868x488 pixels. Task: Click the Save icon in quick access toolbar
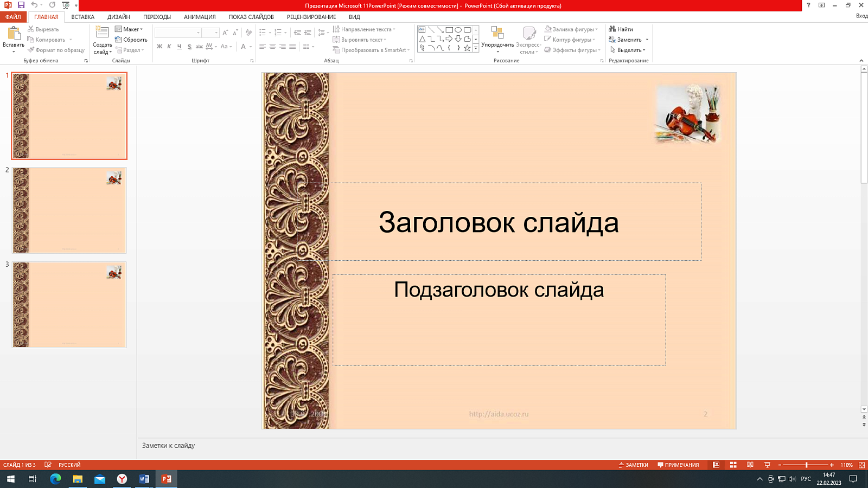pos(21,5)
